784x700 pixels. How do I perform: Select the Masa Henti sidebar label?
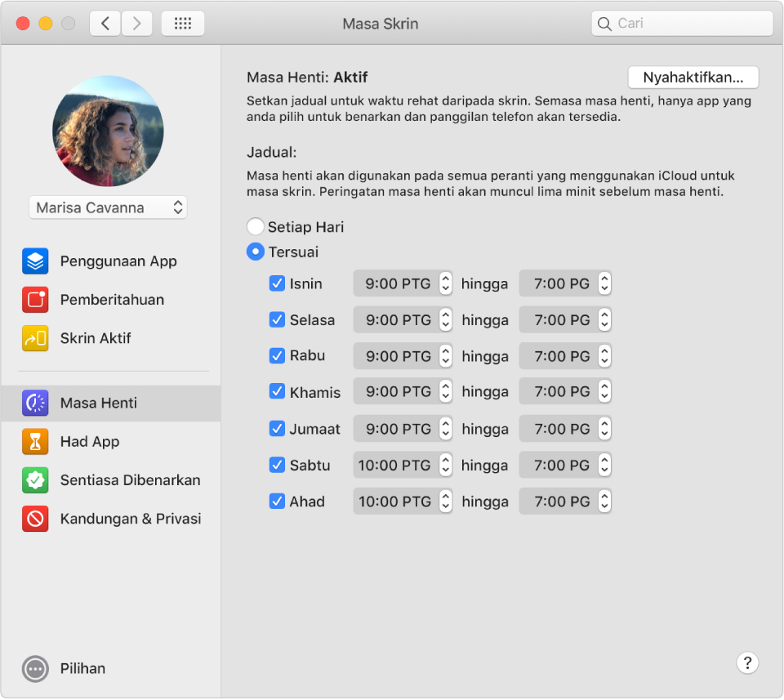coord(99,403)
